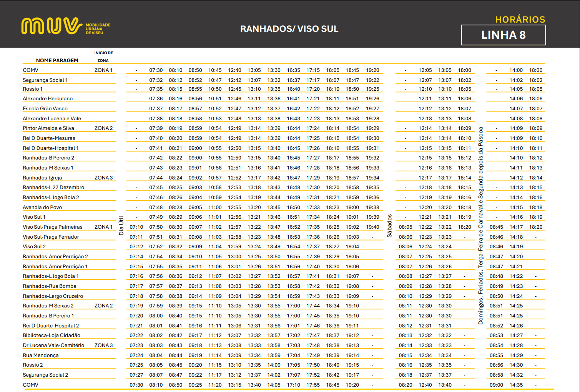The width and height of the screenshot is (580, 392).
Task: Click ZONA 2 beside Pintor Almeida e Silva
Action: coord(103,128)
